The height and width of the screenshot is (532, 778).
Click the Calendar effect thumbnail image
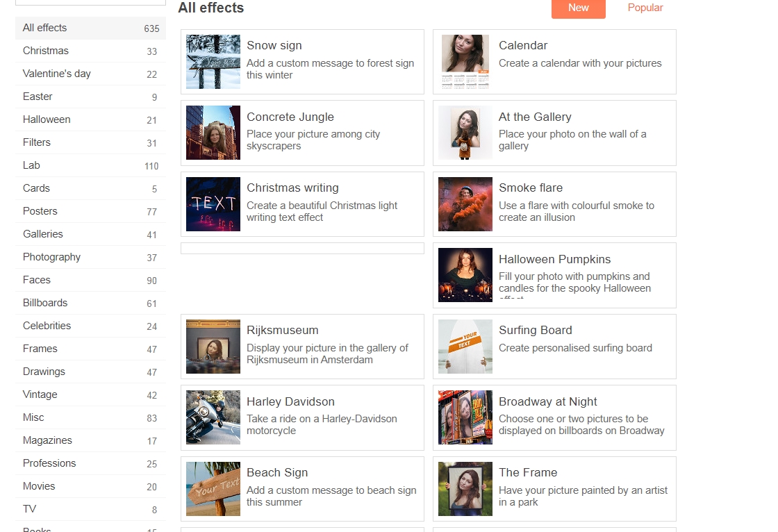(x=465, y=62)
